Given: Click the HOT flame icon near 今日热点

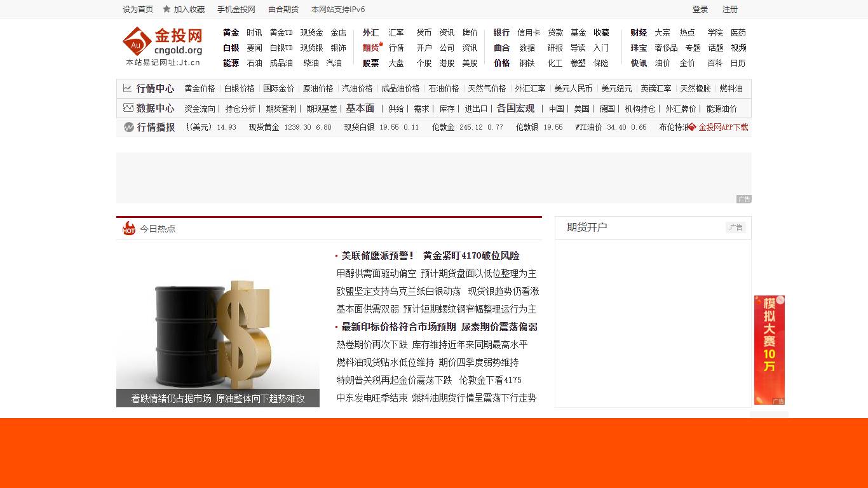Looking at the screenshot, I should [x=129, y=229].
